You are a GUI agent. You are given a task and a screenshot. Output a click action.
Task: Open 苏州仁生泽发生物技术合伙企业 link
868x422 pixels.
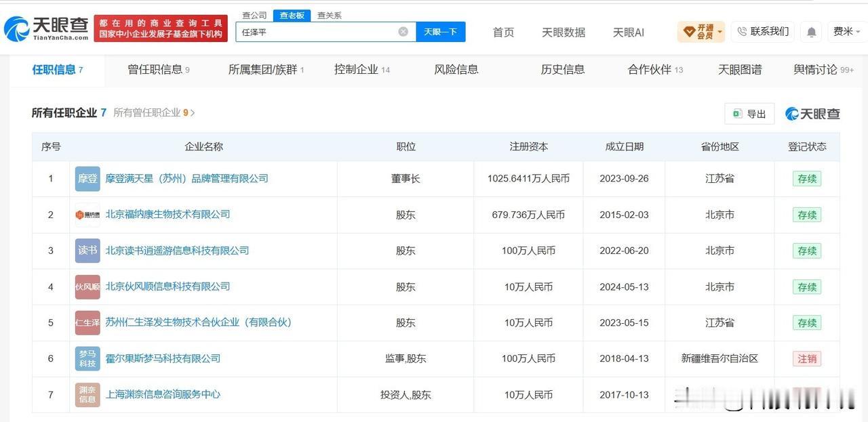tap(198, 322)
